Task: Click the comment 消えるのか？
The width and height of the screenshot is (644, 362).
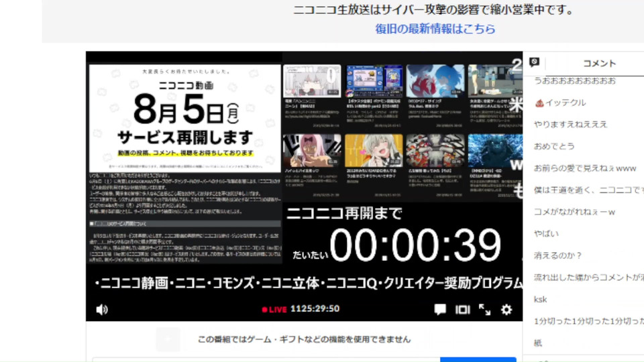Action: [x=558, y=255]
